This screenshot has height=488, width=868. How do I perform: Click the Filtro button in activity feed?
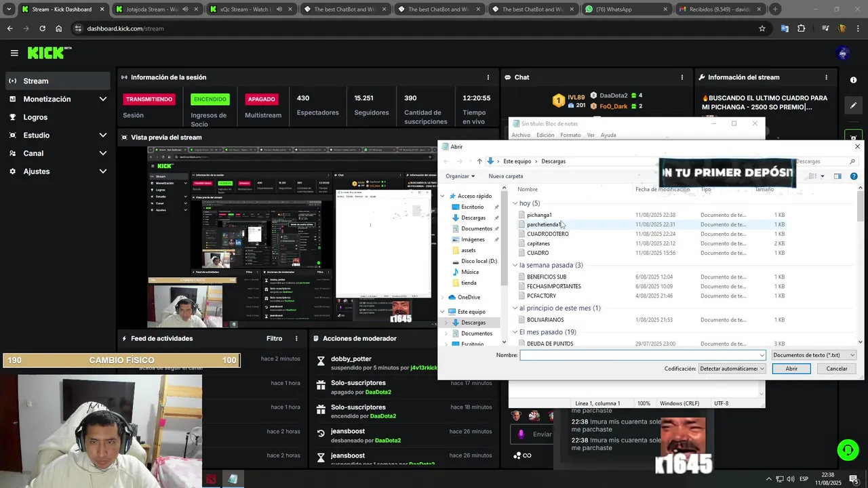pyautogui.click(x=274, y=338)
